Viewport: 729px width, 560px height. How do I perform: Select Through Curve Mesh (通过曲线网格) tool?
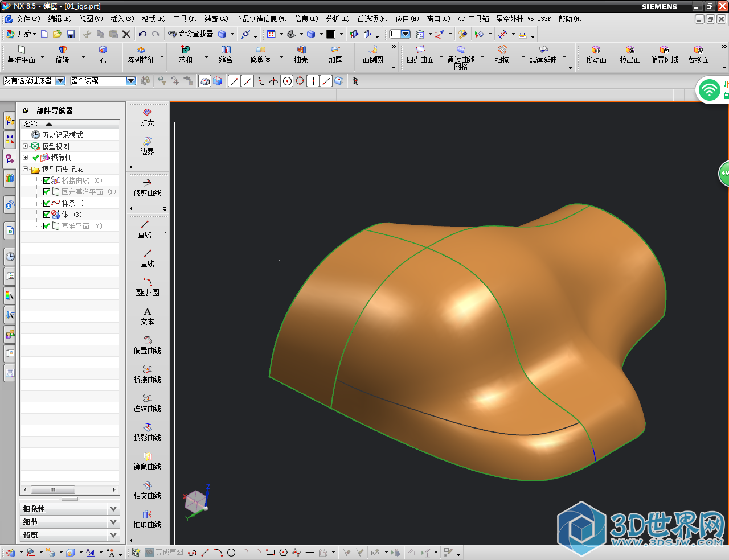tap(461, 57)
